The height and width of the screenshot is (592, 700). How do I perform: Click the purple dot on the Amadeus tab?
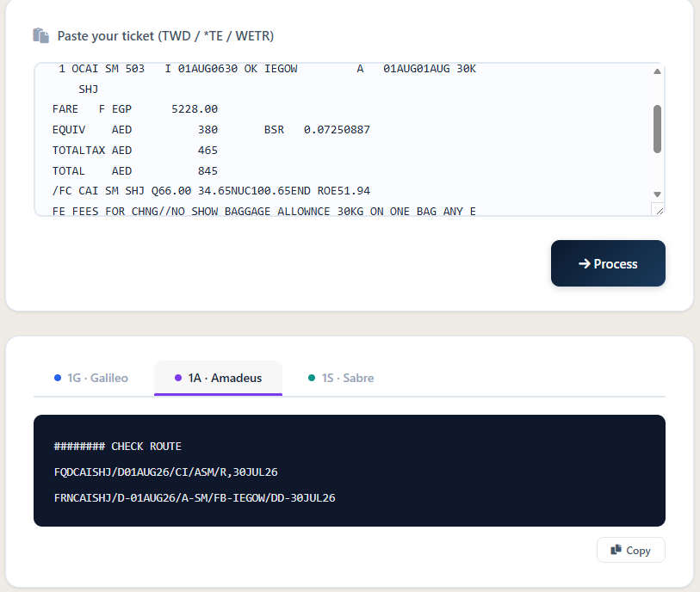tap(178, 378)
